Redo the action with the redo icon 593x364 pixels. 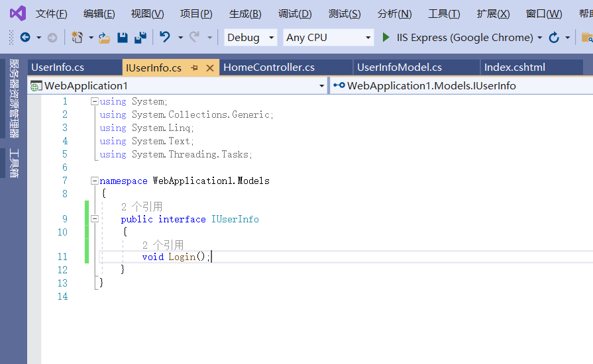pos(194,37)
